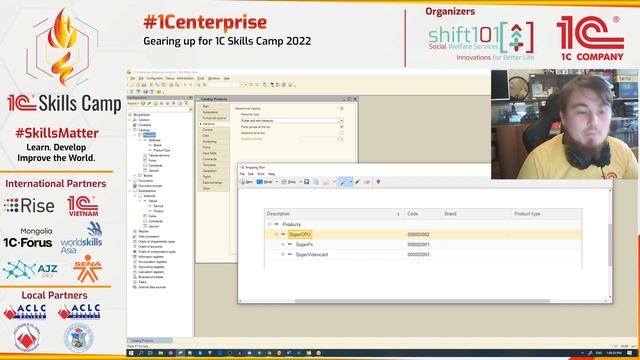Click SuperVideocard row in captured list
The width and height of the screenshot is (640, 360).
click(423, 254)
